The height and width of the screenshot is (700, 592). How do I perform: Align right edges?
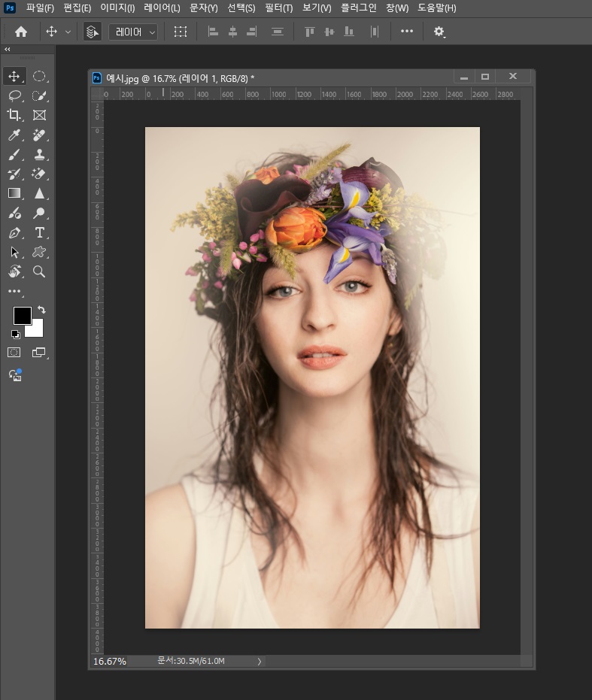pos(251,32)
